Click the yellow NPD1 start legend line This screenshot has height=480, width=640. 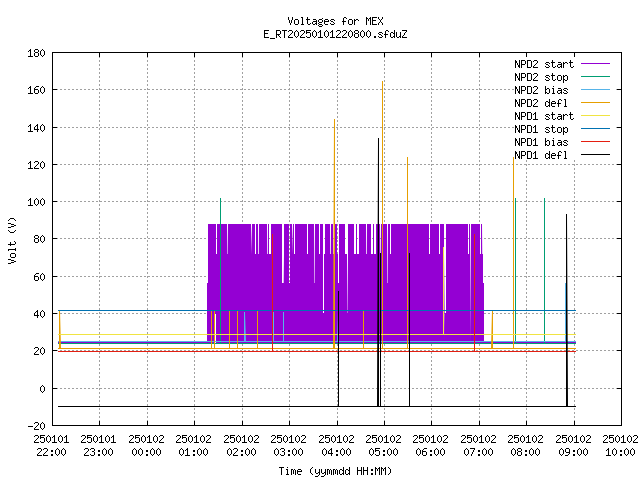(595, 116)
